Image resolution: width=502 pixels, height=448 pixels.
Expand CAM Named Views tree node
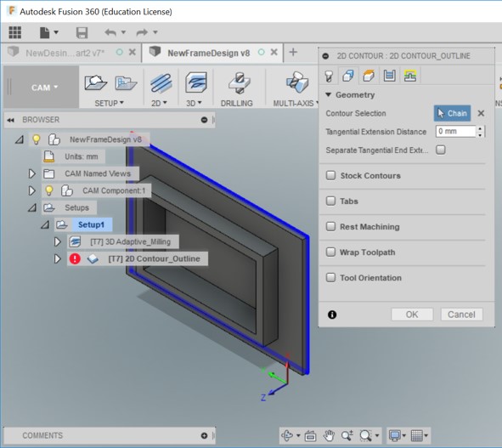[31, 173]
